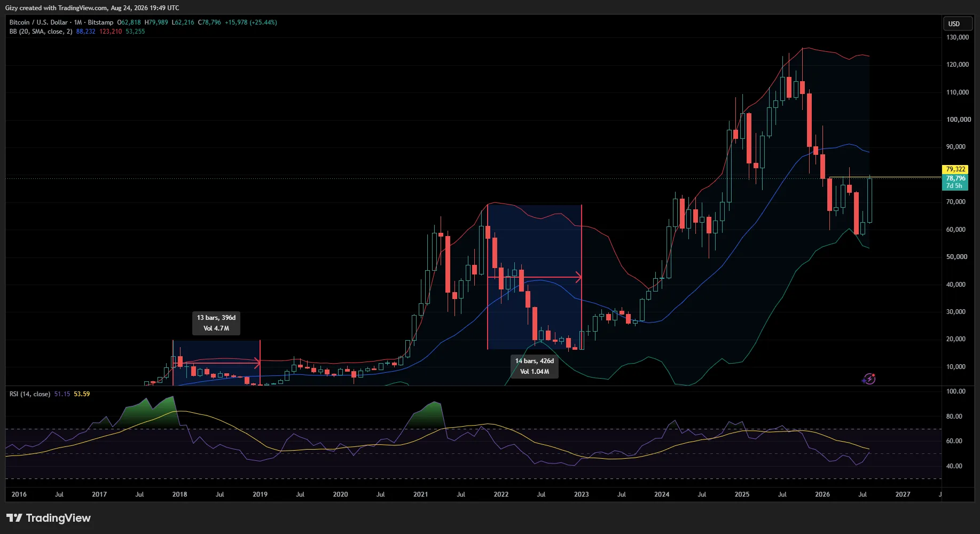Click the purple lightning icon on the chart
Screen dimensions: 980x534
click(x=869, y=379)
